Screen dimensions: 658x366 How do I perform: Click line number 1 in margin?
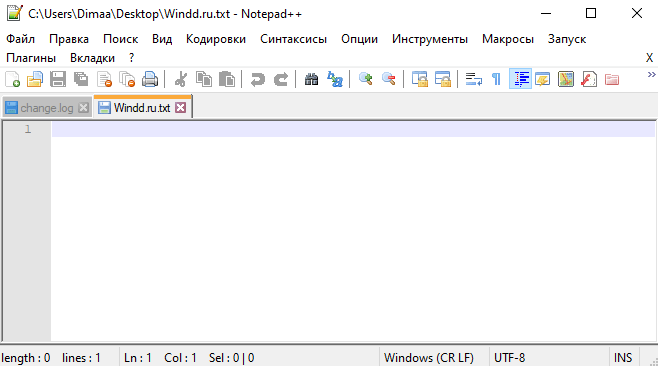[28, 129]
